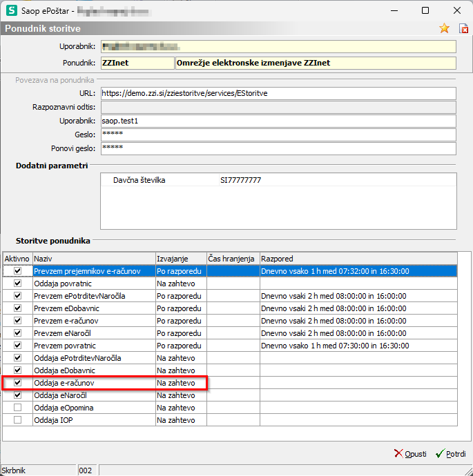The width and height of the screenshot is (473, 476).
Task: Uncheck Aktivno for Prevzem prejemnikov e-računov
Action: (18, 271)
